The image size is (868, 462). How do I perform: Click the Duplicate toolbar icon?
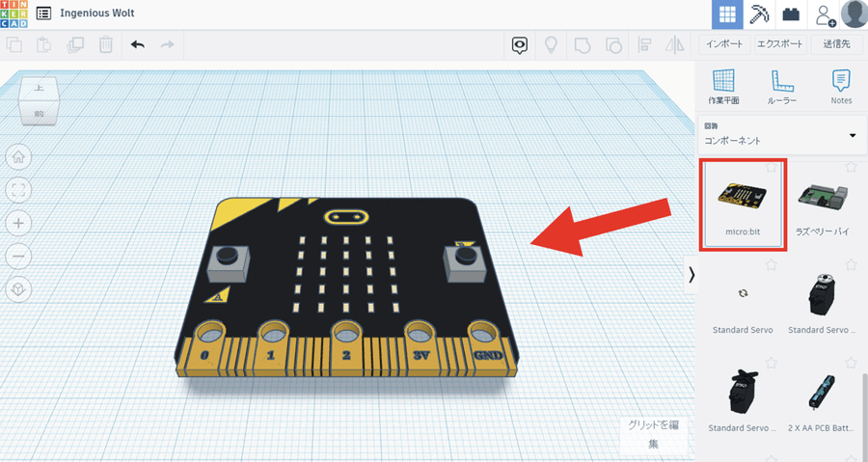(x=75, y=44)
